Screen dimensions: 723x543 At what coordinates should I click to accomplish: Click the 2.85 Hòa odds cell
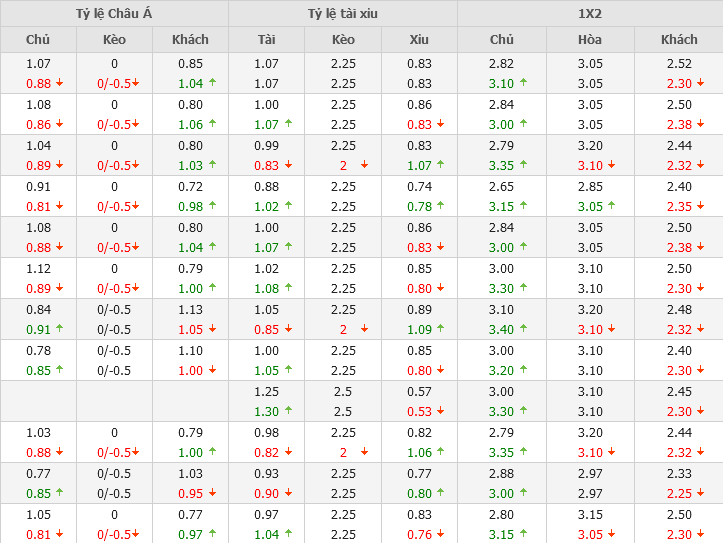pos(590,186)
